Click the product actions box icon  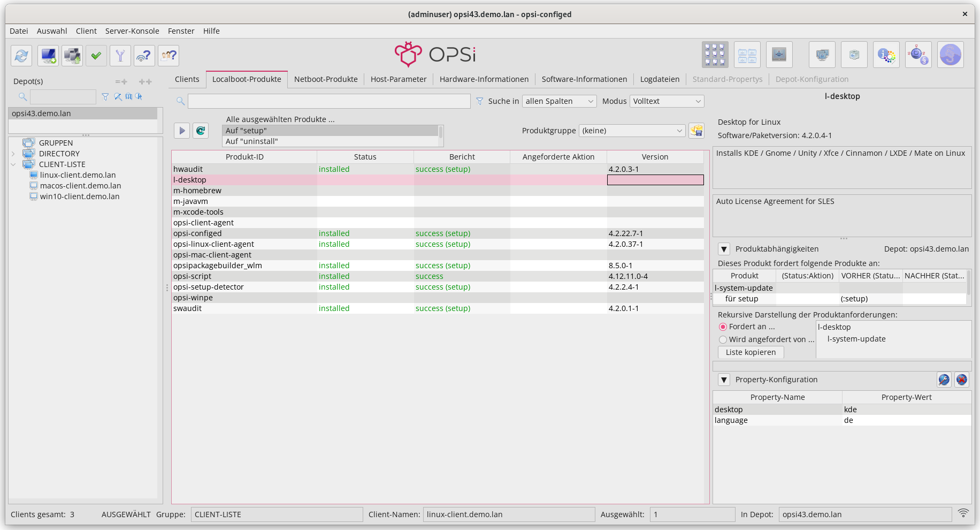click(x=854, y=55)
